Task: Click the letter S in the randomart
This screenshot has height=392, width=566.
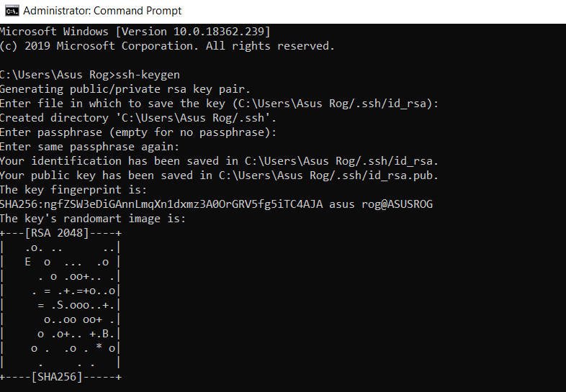Action: tap(60, 305)
